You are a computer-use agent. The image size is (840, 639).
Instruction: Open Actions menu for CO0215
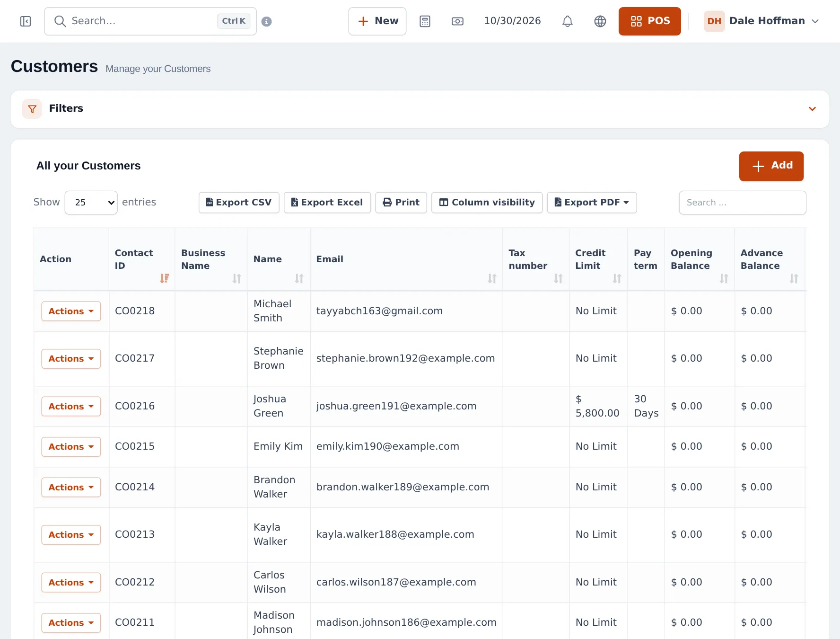click(x=71, y=447)
